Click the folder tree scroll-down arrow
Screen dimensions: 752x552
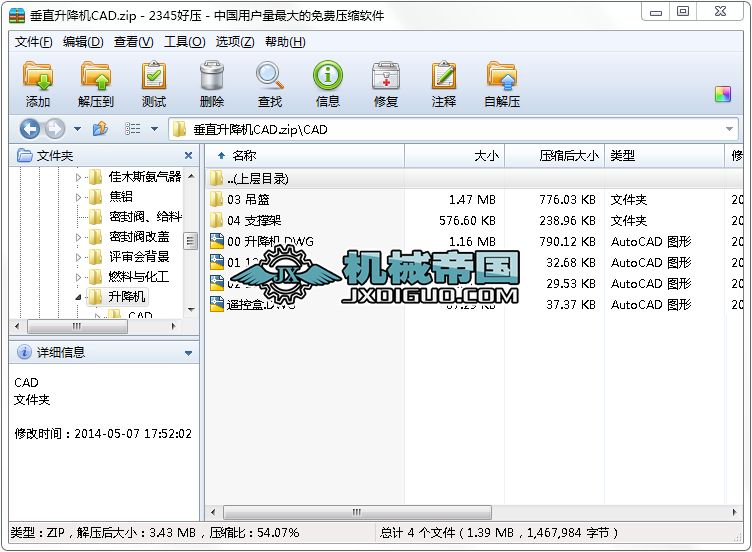pyautogui.click(x=191, y=309)
